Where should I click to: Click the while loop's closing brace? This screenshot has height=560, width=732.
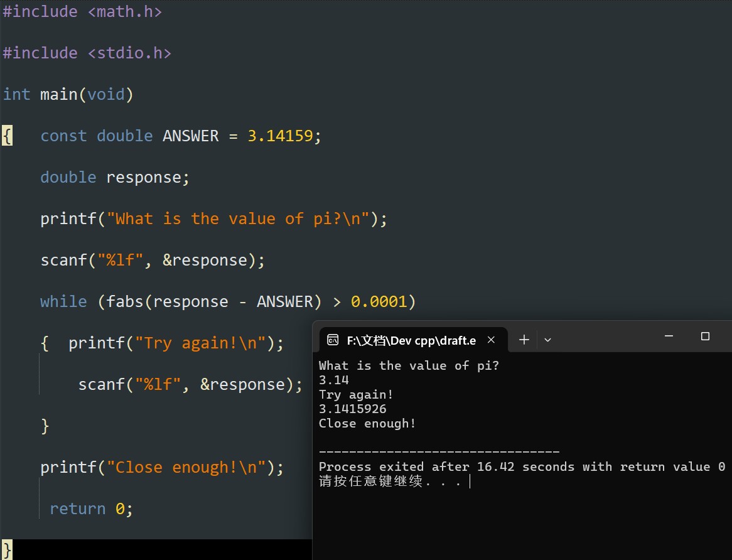click(45, 426)
